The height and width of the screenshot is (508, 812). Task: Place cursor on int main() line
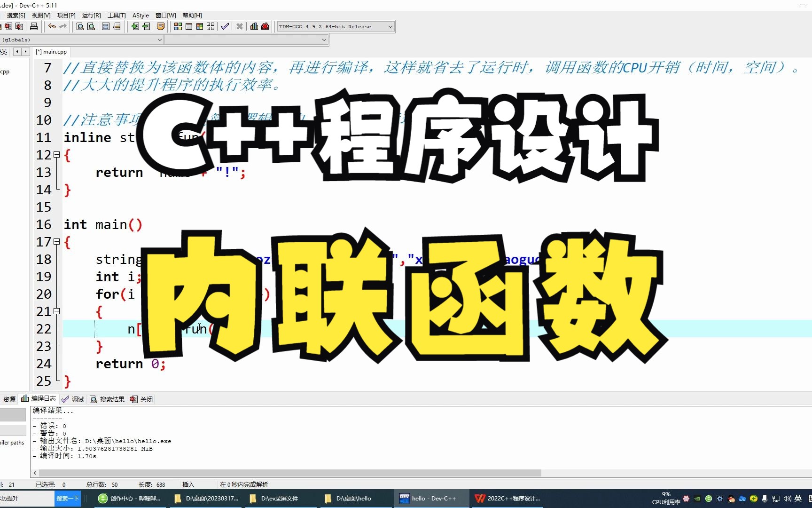coord(103,225)
